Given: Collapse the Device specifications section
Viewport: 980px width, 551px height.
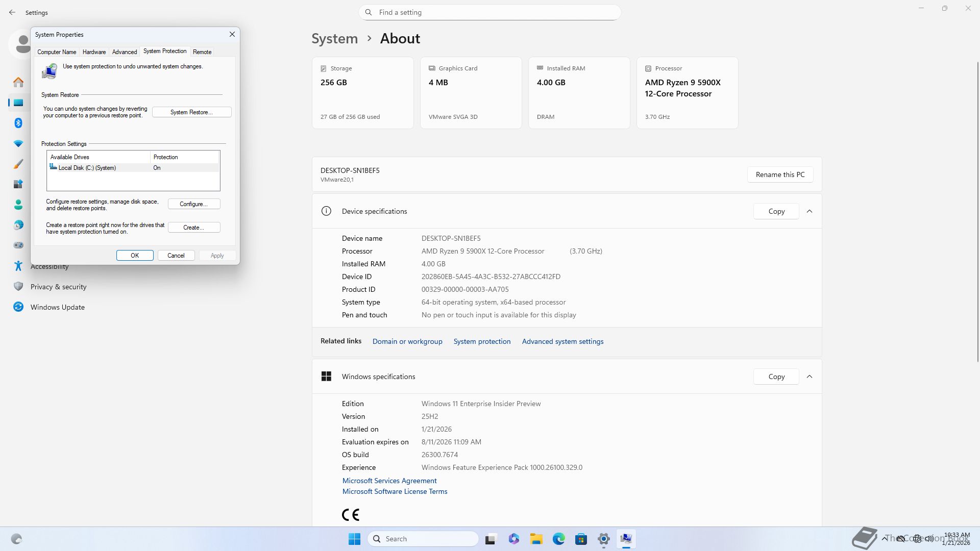Looking at the screenshot, I should (810, 211).
